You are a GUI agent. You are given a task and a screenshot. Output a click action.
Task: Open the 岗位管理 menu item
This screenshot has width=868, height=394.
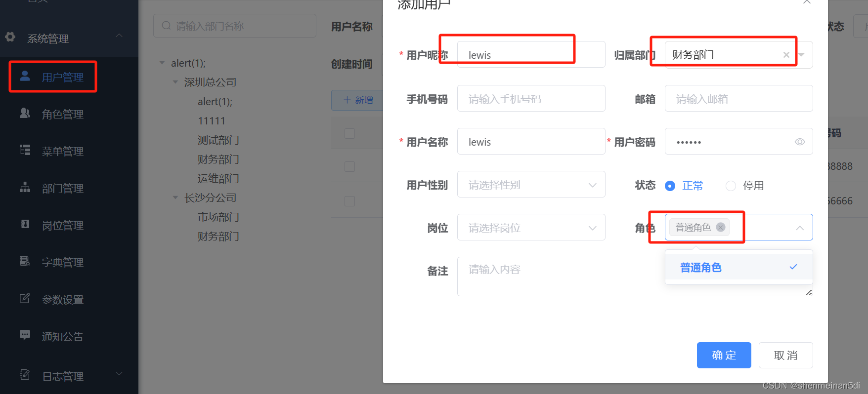[x=69, y=225]
